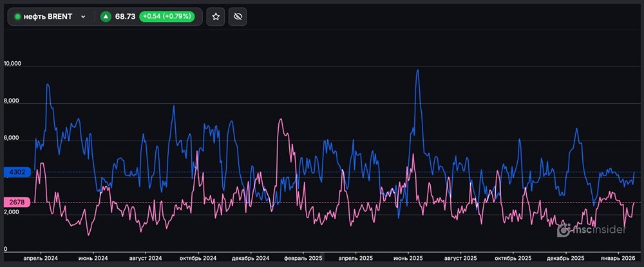Click the июнь 2025 date label
Screen dimensions: 644x267
[x=407, y=258]
